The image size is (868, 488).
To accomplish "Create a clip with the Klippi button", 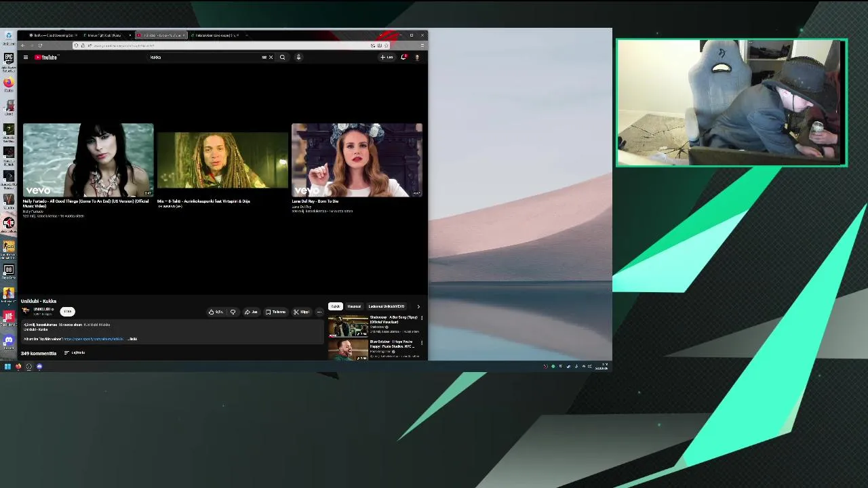I will click(x=301, y=312).
